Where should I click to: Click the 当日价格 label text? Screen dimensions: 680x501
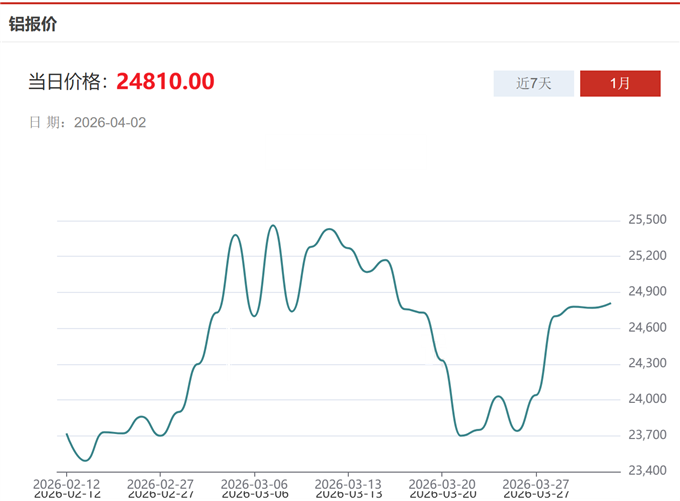[66, 82]
